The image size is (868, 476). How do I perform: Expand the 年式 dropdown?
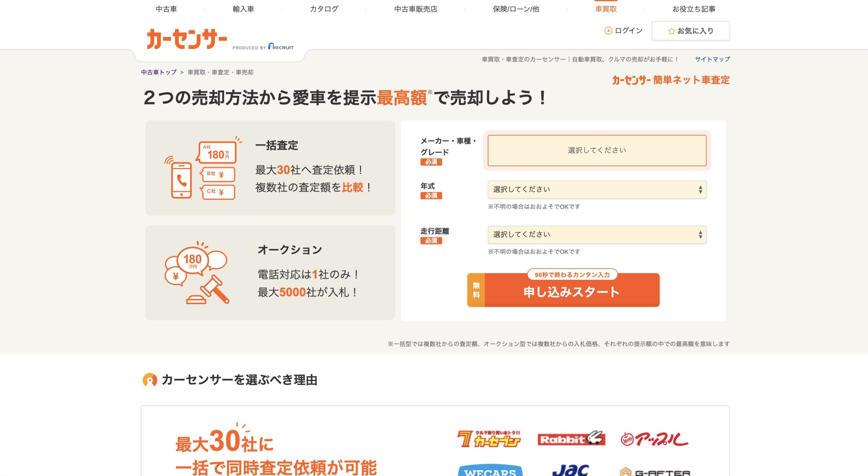(x=597, y=190)
